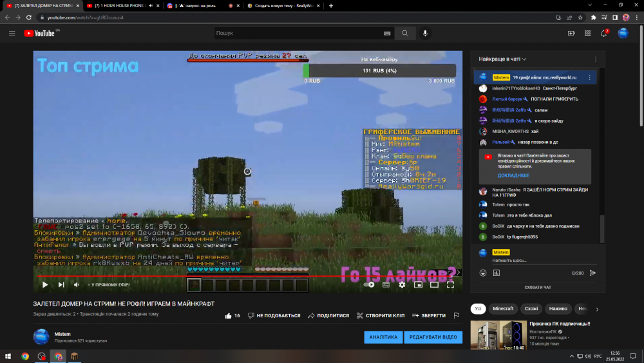This screenshot has height=363, width=644.
Task: Dislike with 'НЕ ПОДОБАЄТЬСЯ' button
Action: (274, 316)
